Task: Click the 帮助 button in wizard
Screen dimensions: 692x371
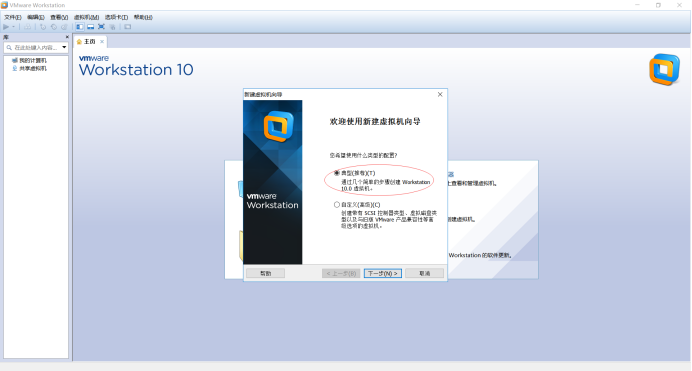Action: click(265, 274)
